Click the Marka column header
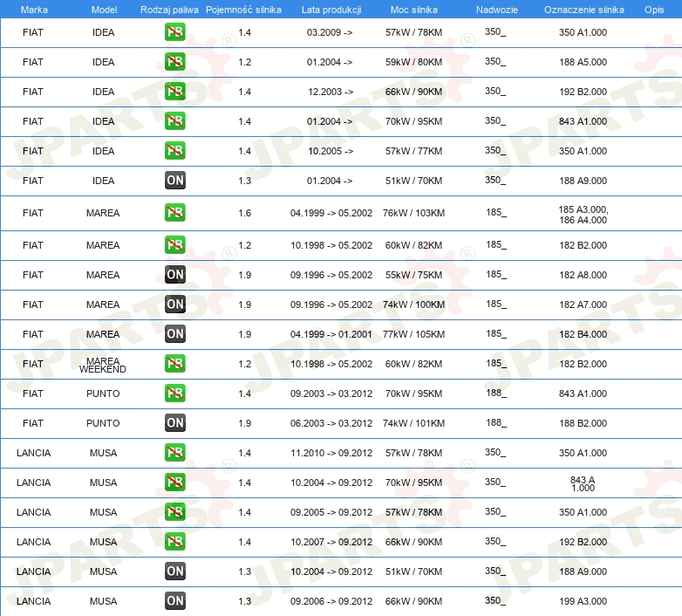This screenshot has height=616, width=682. click(34, 10)
